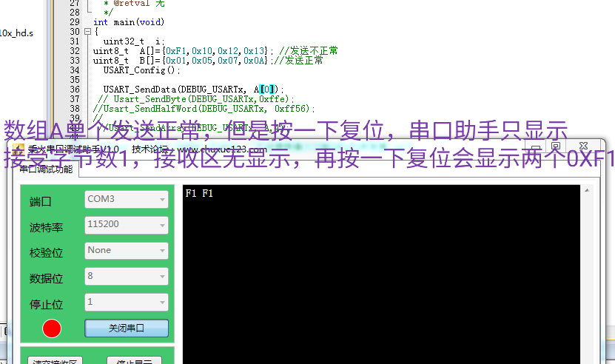Image resolution: width=615 pixels, height=364 pixels.
Task: Open the 停止位 dropdown showing 1
Action: coord(126,302)
